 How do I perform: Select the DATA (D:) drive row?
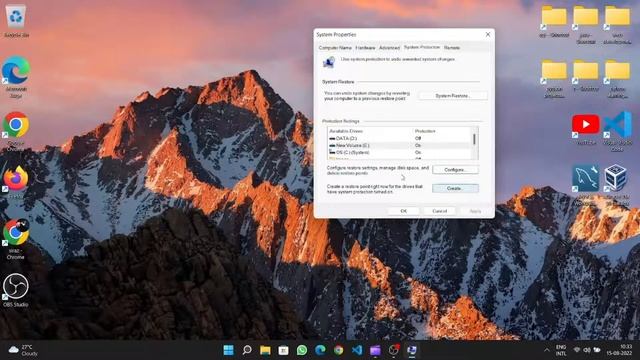(399, 138)
